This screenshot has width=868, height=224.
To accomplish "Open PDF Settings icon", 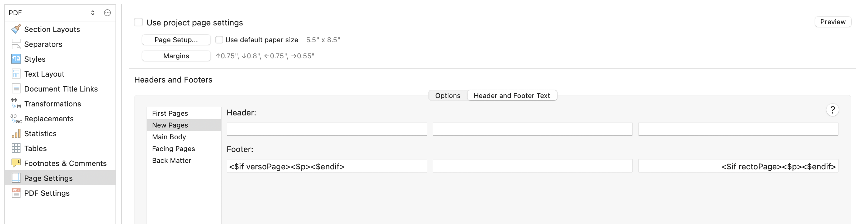I will click(x=16, y=193).
